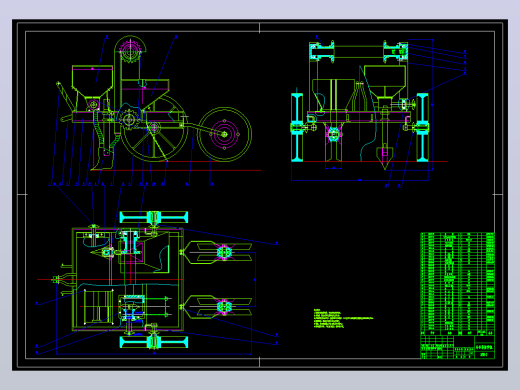Select the right cyan wheel in the front view
The width and height of the screenshot is (520, 390).
point(422,128)
